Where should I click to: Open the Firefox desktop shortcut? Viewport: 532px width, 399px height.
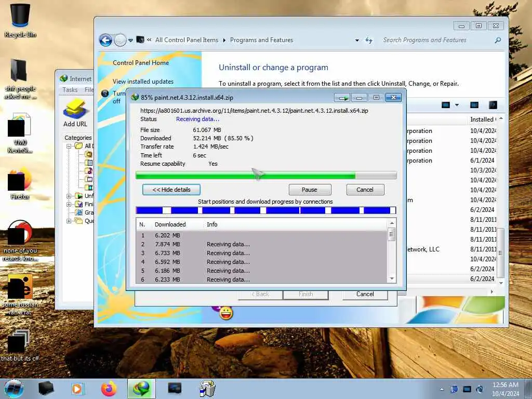click(x=20, y=184)
